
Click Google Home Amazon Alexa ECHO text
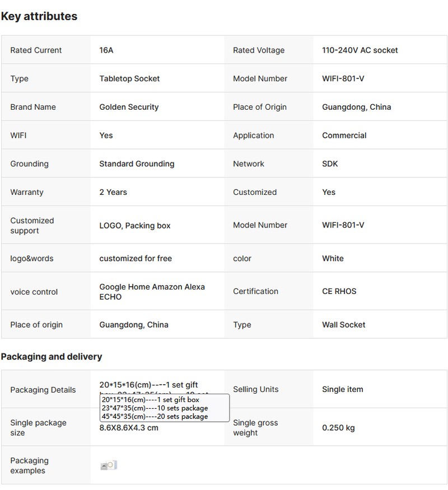[152, 292]
